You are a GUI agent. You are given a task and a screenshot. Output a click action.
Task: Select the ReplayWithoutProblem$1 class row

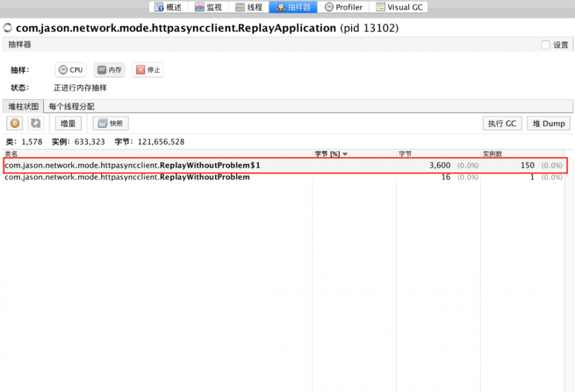pyautogui.click(x=285, y=166)
